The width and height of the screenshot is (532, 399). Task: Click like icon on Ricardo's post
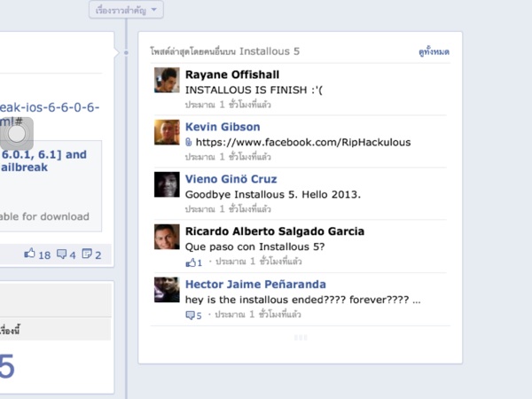191,262
